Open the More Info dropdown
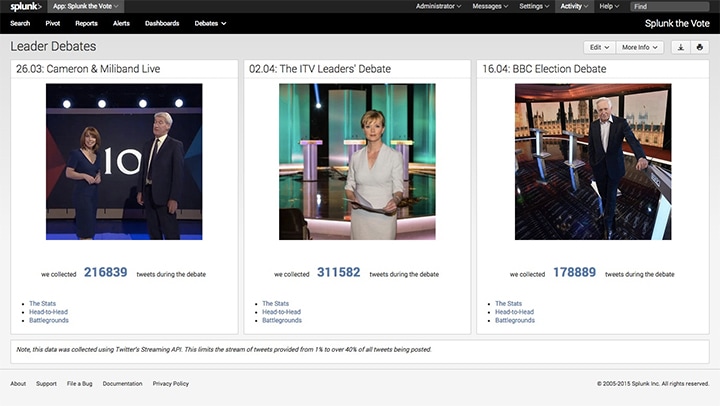The image size is (720, 406). point(640,47)
